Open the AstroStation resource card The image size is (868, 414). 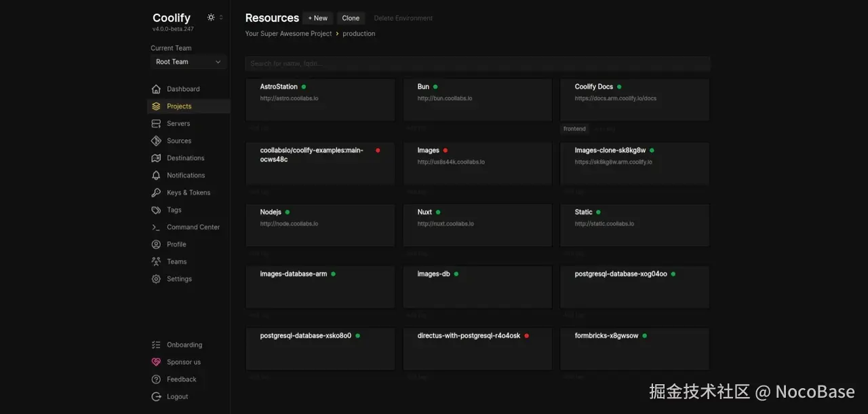point(320,100)
